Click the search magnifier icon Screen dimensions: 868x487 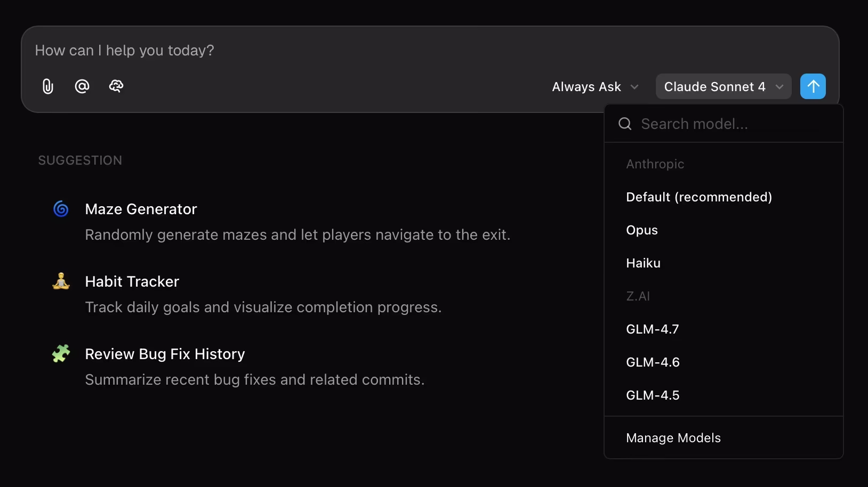[625, 124]
